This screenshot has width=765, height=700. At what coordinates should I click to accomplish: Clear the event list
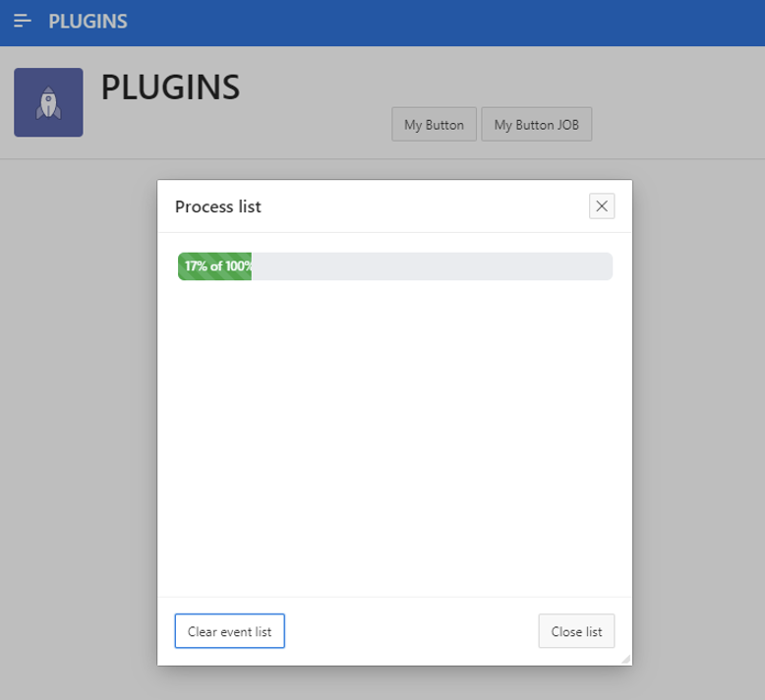(x=229, y=631)
